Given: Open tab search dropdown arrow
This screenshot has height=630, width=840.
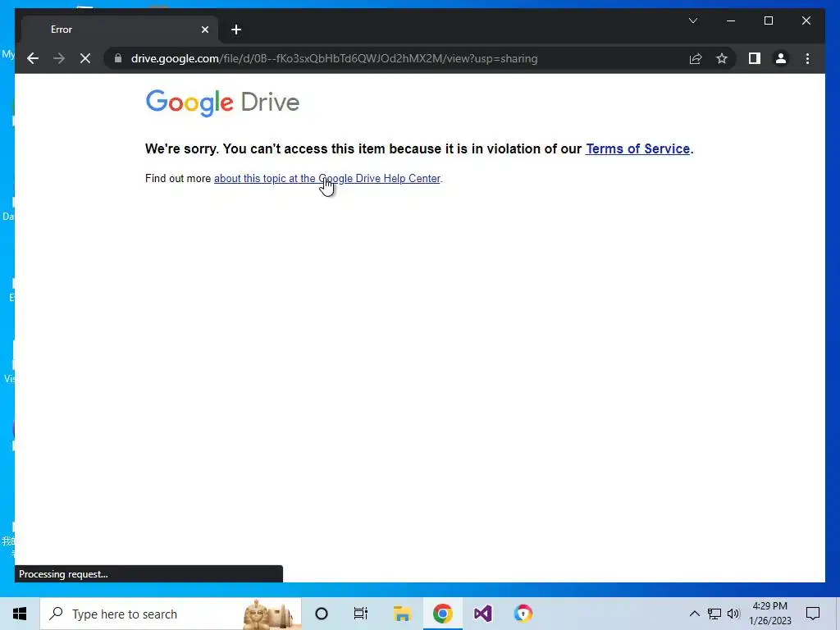Looking at the screenshot, I should (x=692, y=21).
